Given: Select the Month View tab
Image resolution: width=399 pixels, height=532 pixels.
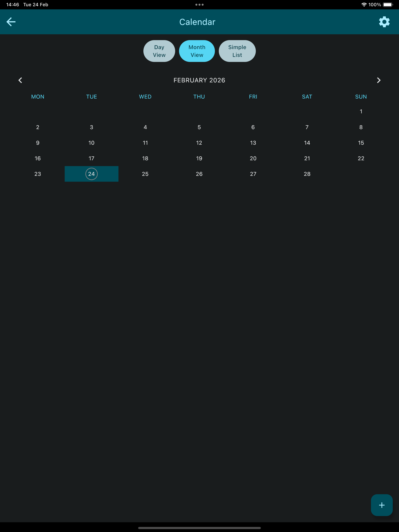Looking at the screenshot, I should (197, 51).
